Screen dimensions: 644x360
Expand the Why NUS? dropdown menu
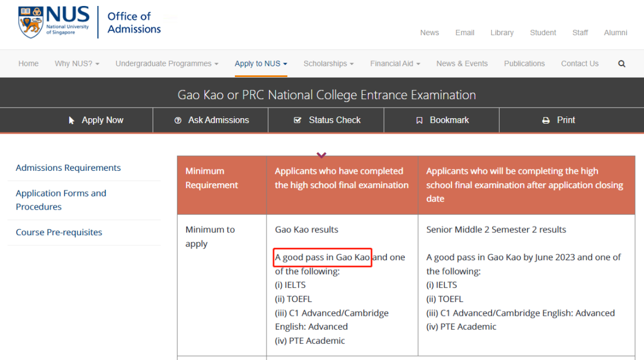[x=77, y=64]
